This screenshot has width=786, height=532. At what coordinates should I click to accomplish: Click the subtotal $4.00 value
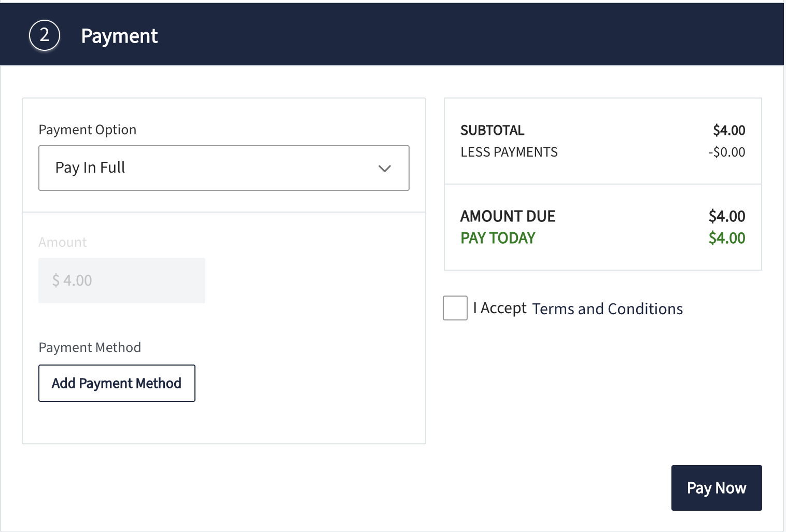tap(729, 130)
